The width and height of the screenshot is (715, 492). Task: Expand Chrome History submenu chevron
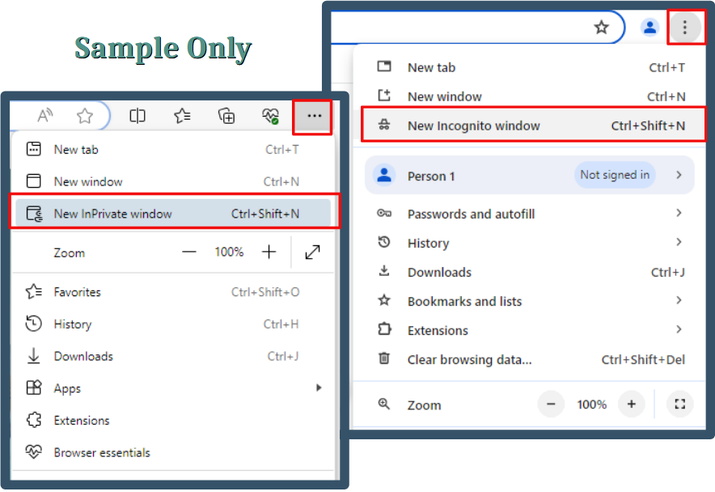[679, 242]
